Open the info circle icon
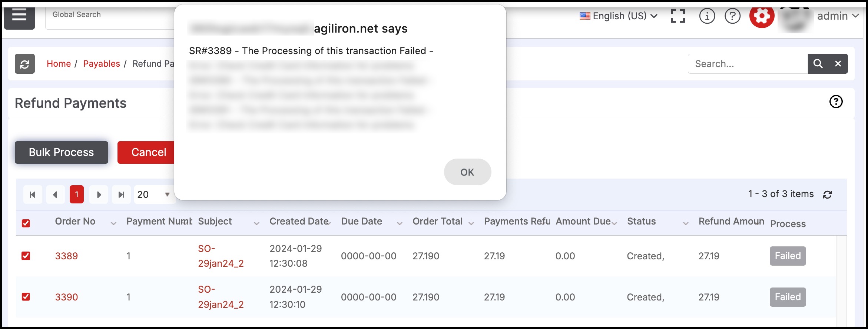Image resolution: width=868 pixels, height=329 pixels. (x=707, y=16)
